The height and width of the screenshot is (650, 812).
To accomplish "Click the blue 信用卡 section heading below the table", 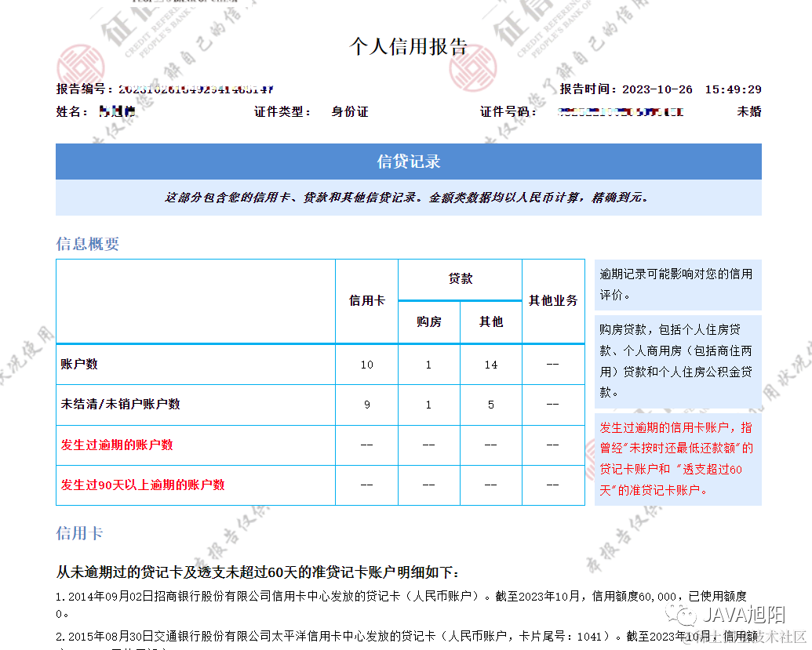I will pyautogui.click(x=79, y=533).
